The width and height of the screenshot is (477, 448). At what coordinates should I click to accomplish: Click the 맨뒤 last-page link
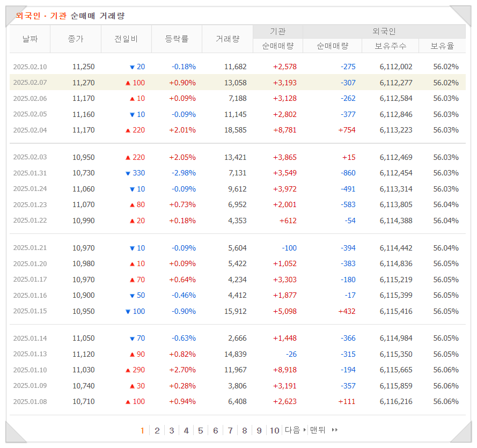tap(318, 430)
